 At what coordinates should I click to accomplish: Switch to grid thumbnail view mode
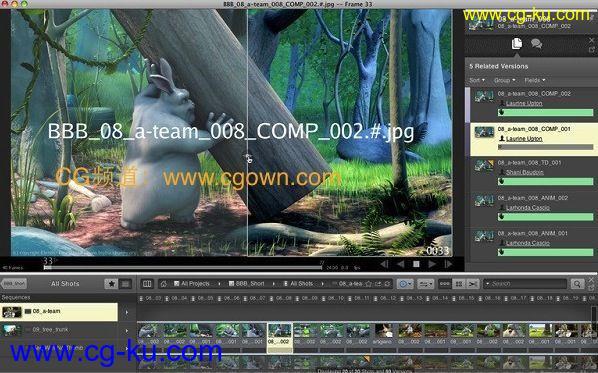[x=459, y=284]
